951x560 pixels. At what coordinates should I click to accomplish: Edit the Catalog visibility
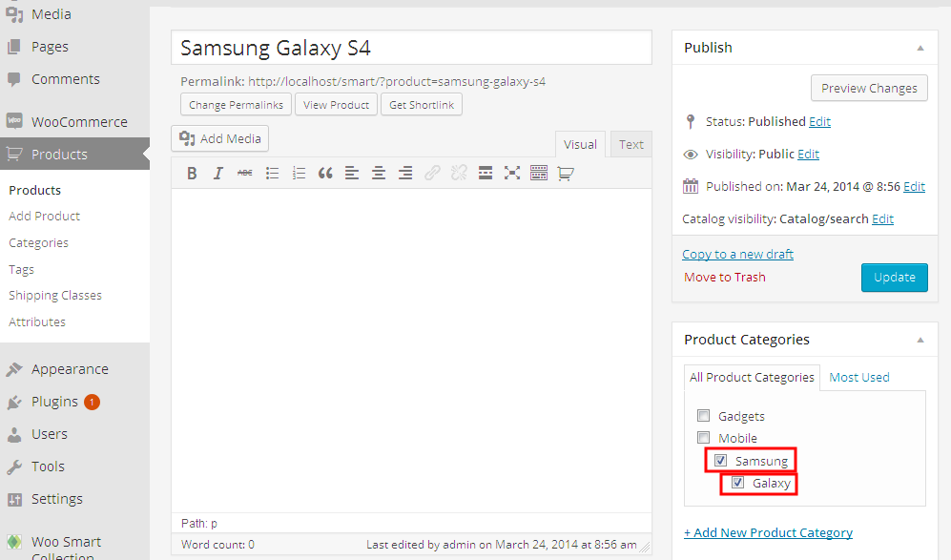pyautogui.click(x=882, y=219)
